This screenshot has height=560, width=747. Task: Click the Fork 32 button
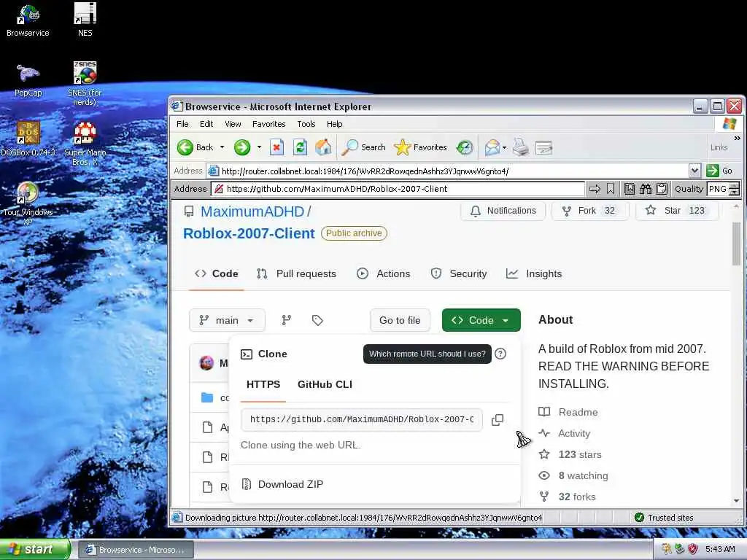pos(589,211)
